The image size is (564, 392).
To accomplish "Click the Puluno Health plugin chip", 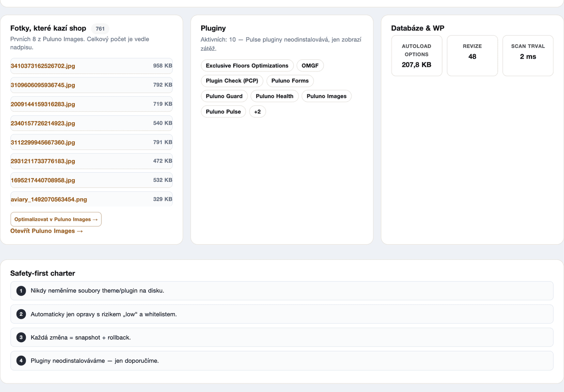I will tap(274, 96).
